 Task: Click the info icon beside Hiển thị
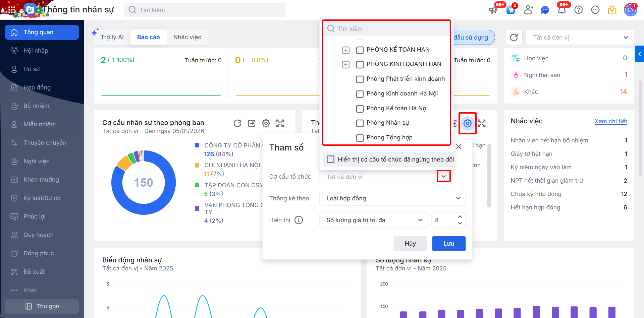[299, 220]
